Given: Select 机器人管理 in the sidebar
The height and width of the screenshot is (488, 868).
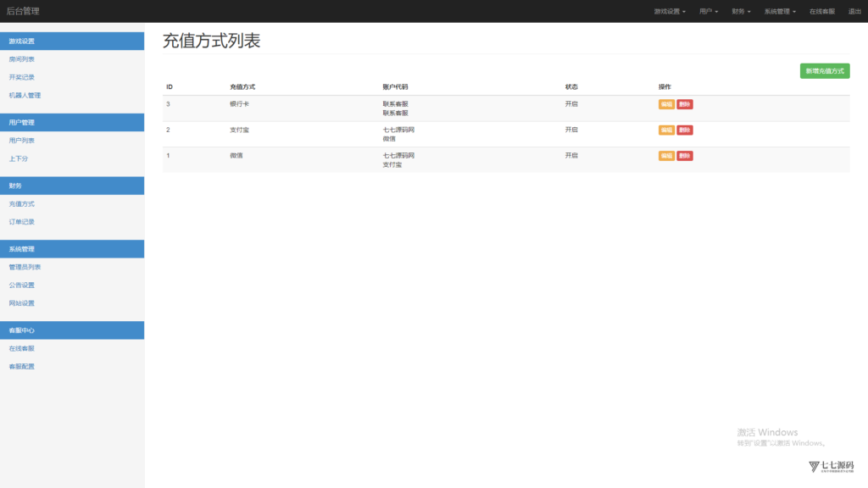Looking at the screenshot, I should (x=25, y=95).
